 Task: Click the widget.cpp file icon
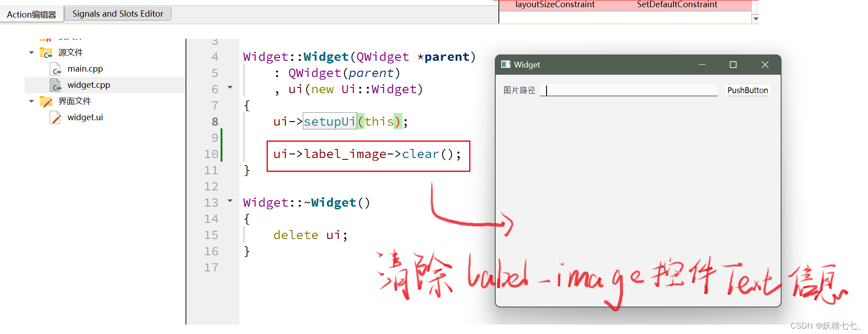pos(55,85)
